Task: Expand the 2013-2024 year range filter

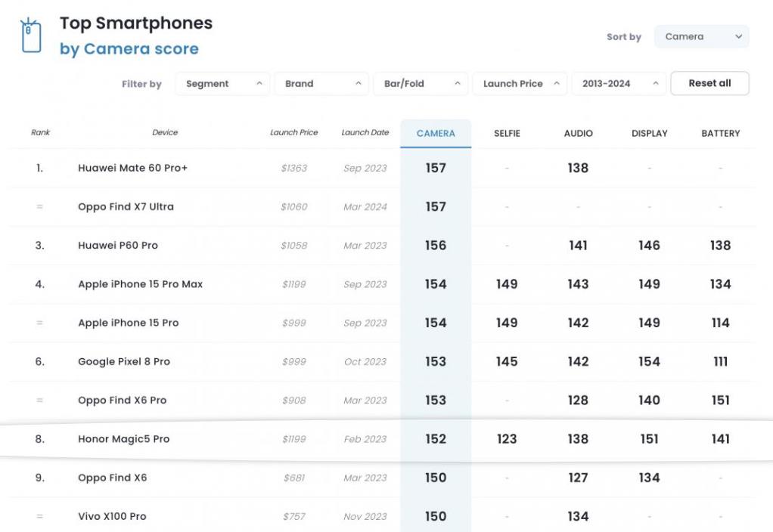Action: 619,84
